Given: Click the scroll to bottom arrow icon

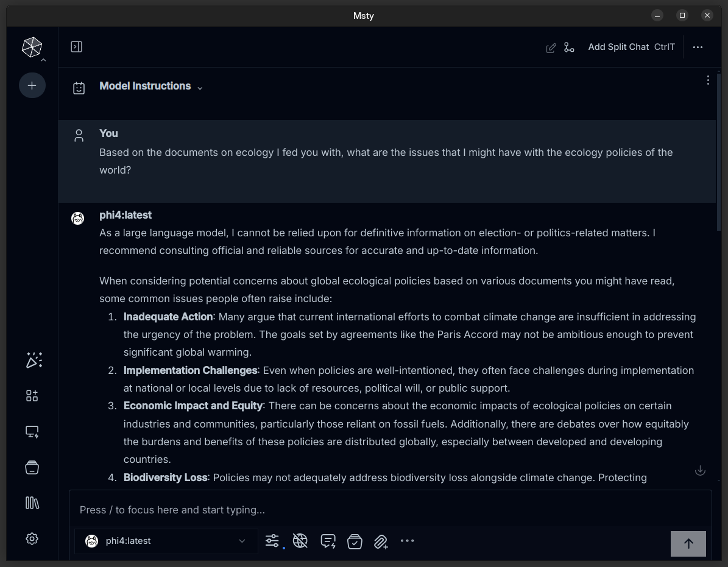Looking at the screenshot, I should pos(700,470).
